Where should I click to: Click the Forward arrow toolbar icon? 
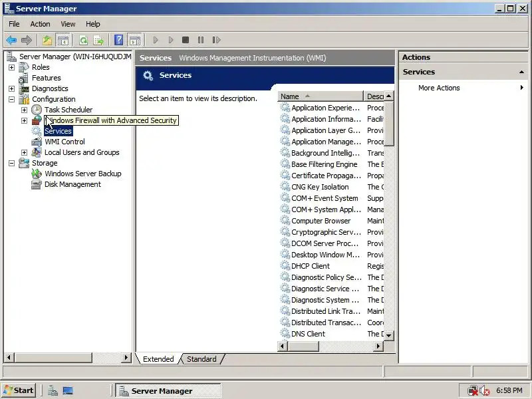point(27,40)
